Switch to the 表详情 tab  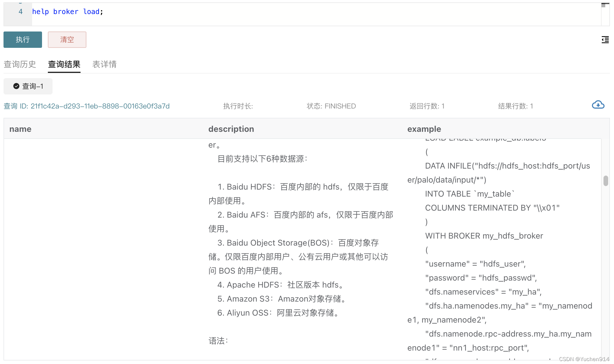104,64
